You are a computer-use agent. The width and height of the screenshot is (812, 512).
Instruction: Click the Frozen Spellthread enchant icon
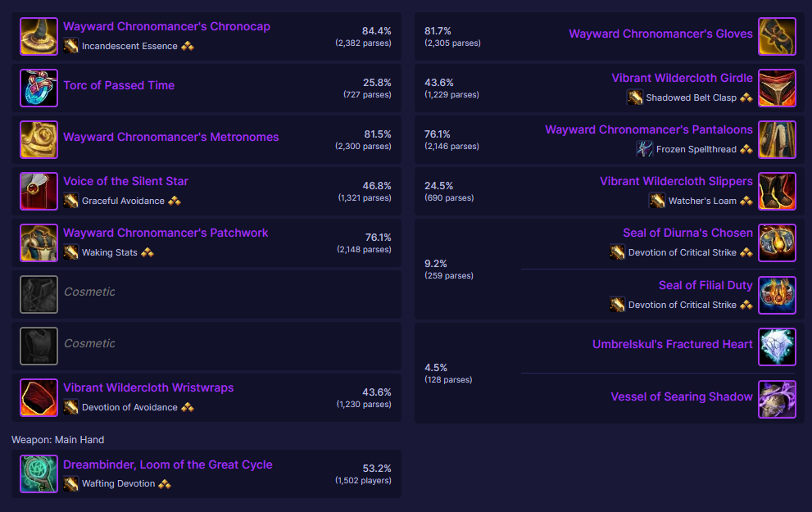click(x=644, y=149)
